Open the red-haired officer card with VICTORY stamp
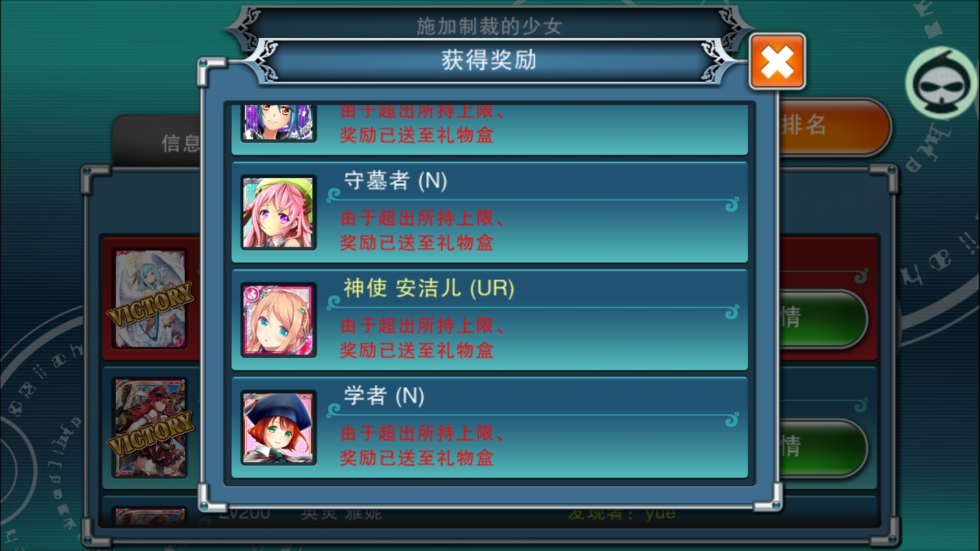The image size is (980, 551). click(x=151, y=428)
